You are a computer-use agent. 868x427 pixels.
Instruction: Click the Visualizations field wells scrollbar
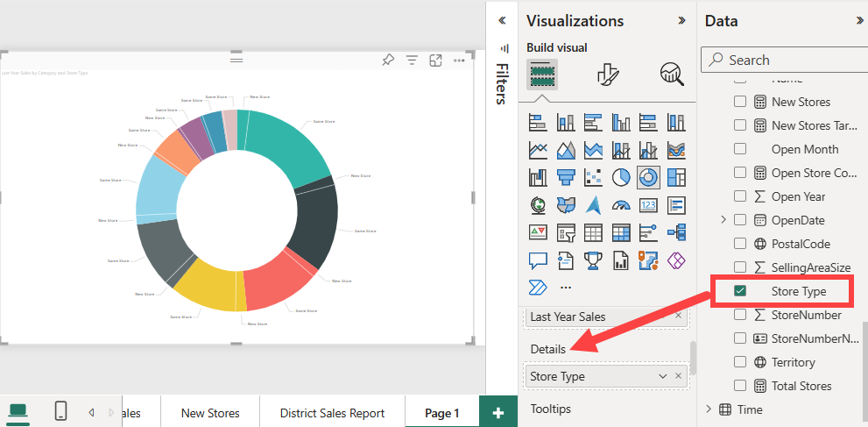pos(693,358)
